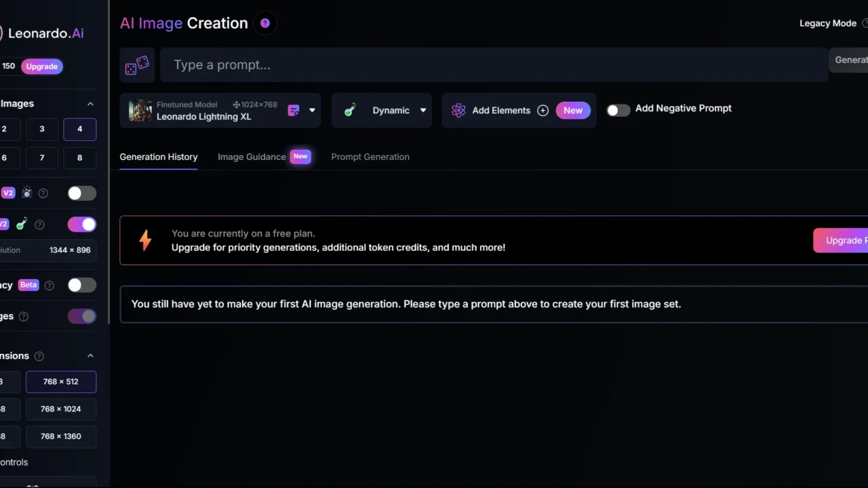
Task: Select 768 × 1024 image dimensions
Action: tap(60, 409)
